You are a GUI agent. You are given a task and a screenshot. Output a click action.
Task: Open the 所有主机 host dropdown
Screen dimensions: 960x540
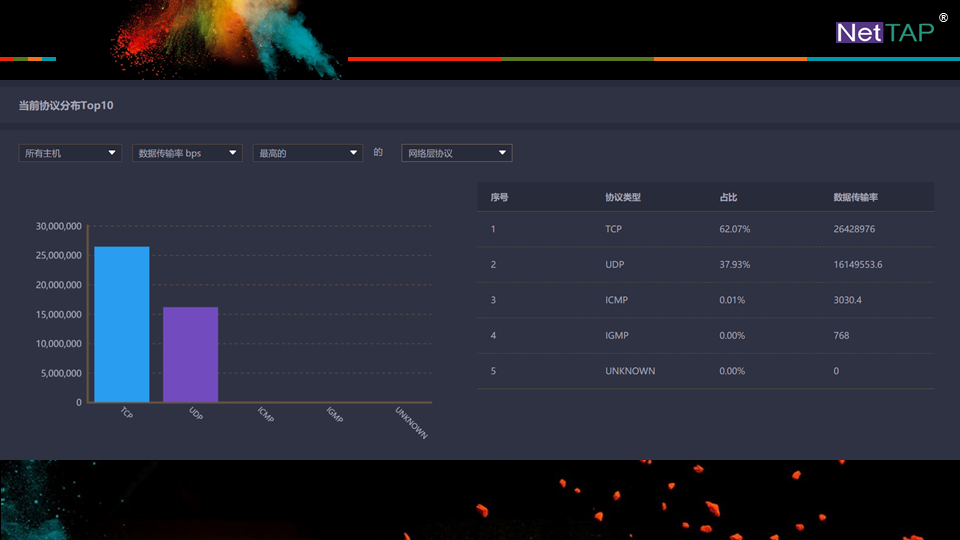click(x=70, y=153)
